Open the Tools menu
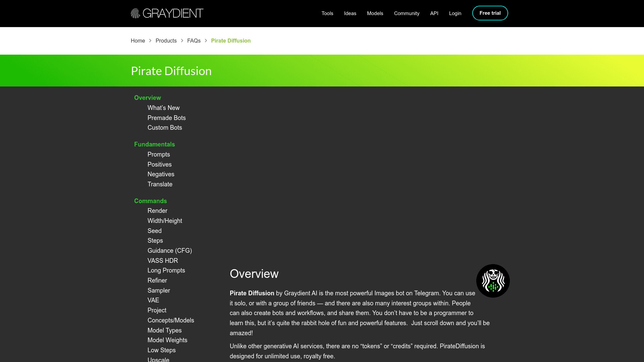 click(327, 13)
